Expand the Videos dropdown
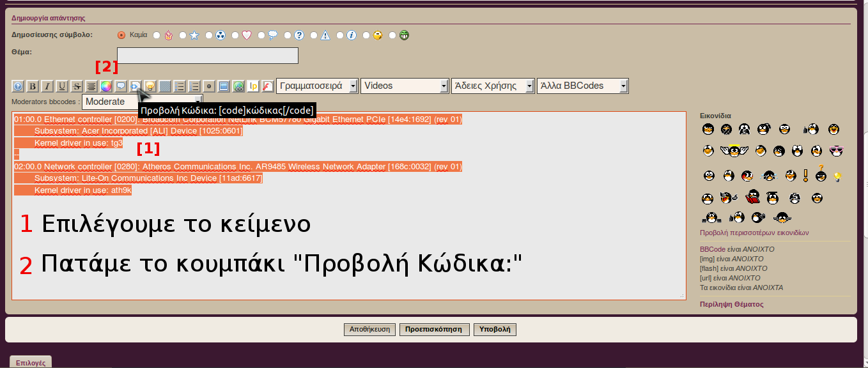 coord(405,86)
